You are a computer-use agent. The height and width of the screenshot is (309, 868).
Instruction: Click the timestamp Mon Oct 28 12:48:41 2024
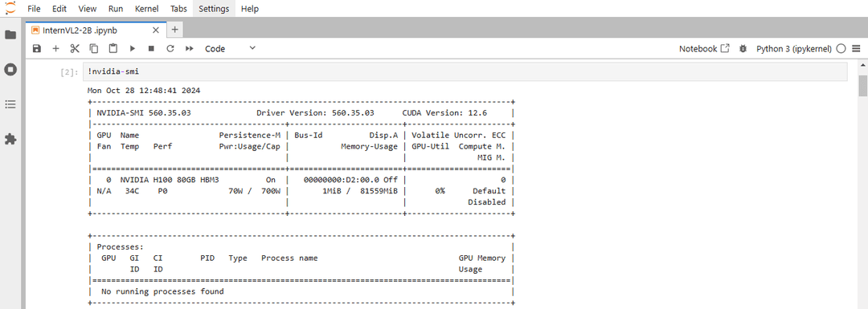pyautogui.click(x=144, y=90)
